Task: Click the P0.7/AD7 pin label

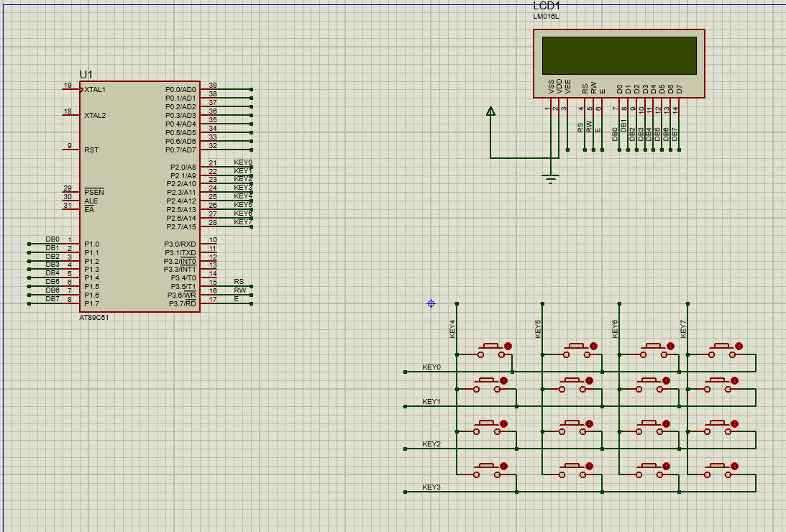Action: [180, 150]
